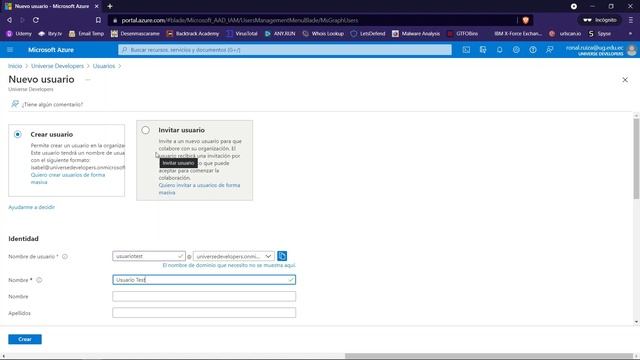This screenshot has width=640, height=360.
Task: Go to Universe Developers breadcrumb
Action: pyautogui.click(x=57, y=66)
